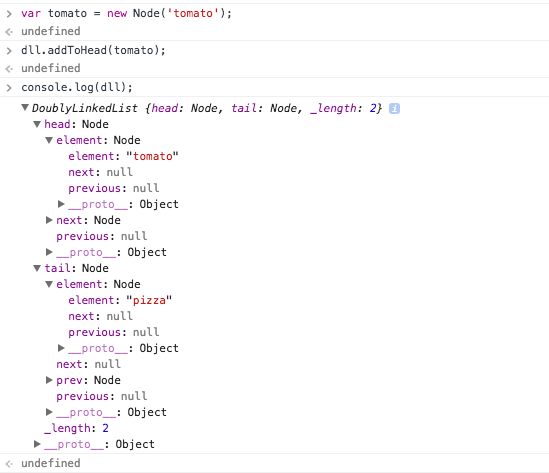
Task: Expand __proto__ below tail's previous: null
Action: 49,412
